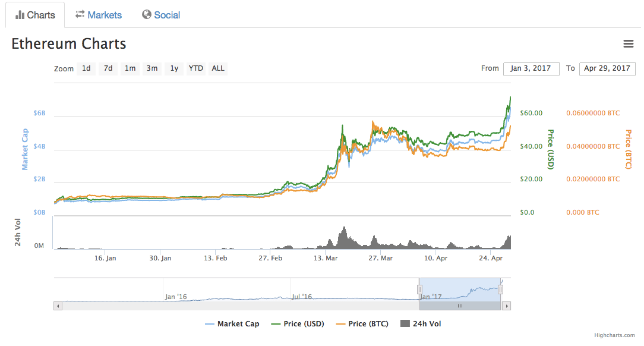Click the globe icon beside Social
Screen dimensions: 644x346
coord(147,14)
